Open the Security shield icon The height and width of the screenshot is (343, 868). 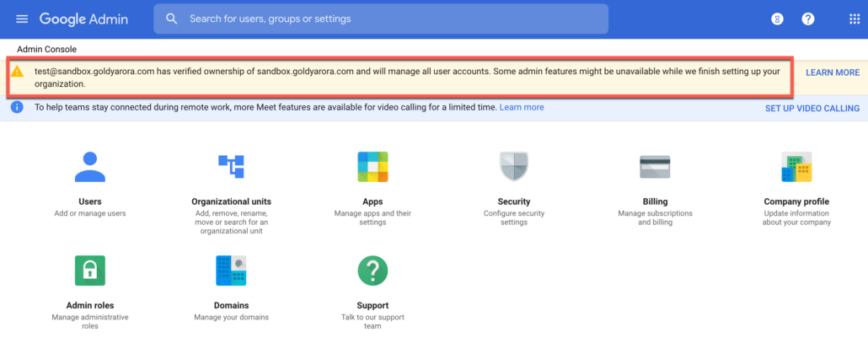click(x=514, y=167)
